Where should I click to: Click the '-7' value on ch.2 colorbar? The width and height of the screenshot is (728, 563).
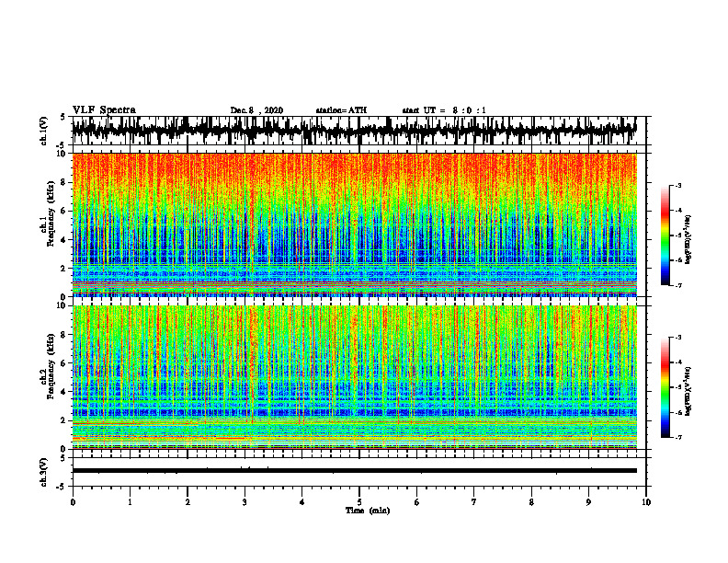click(678, 438)
